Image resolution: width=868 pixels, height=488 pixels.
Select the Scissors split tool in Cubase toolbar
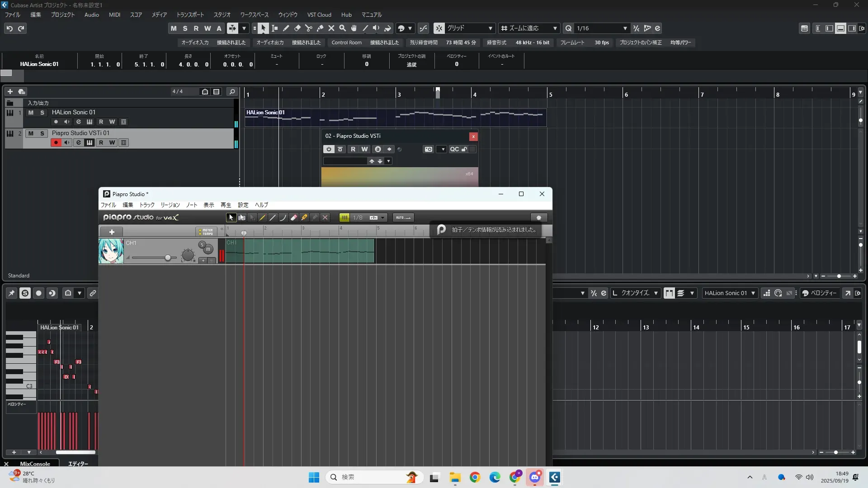pos(309,28)
